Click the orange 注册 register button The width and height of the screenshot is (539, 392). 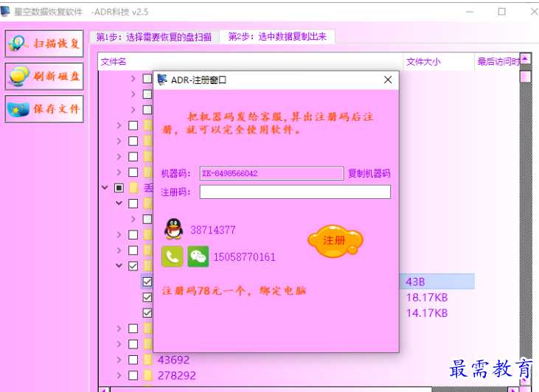(x=335, y=241)
